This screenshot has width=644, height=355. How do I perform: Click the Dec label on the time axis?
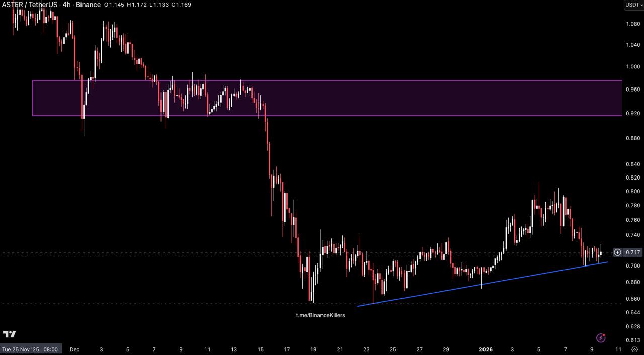click(x=74, y=349)
